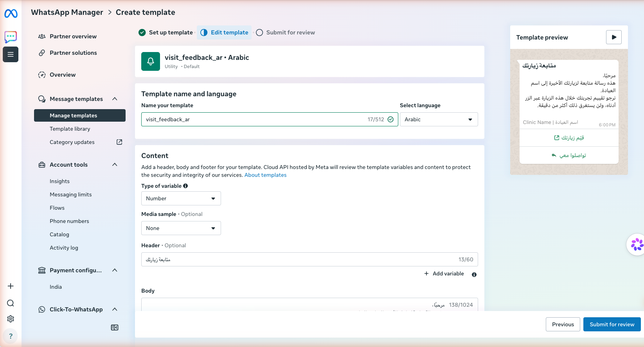Click Partner overview in the sidebar
Image resolution: width=644 pixels, height=347 pixels.
pyautogui.click(x=73, y=36)
